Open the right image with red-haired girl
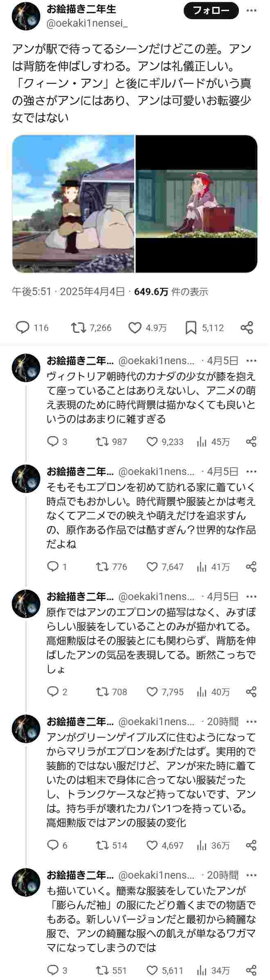Viewport: 270px width, 980px height. coord(196,204)
